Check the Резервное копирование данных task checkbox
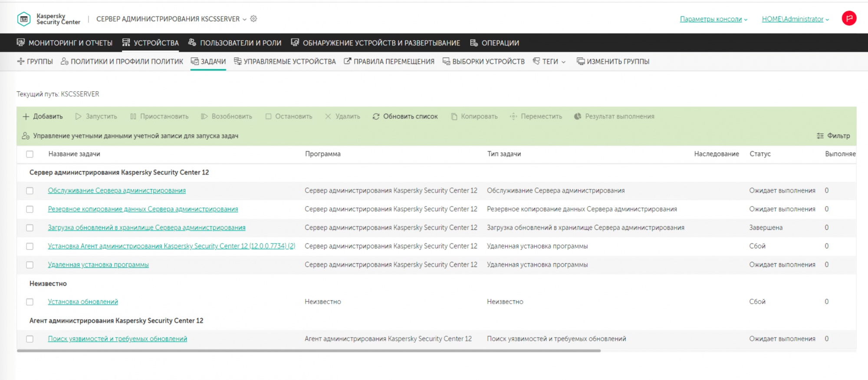The width and height of the screenshot is (868, 380). point(30,209)
